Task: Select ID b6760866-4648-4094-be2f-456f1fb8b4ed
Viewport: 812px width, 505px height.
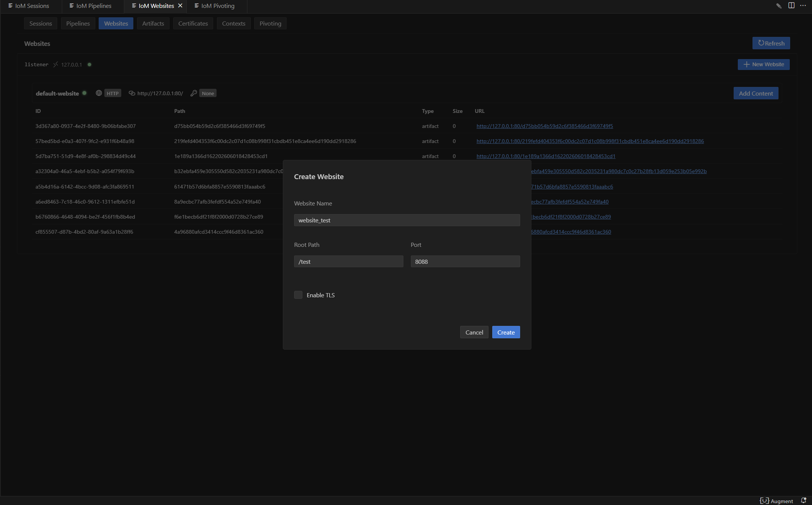Action: coord(85,217)
